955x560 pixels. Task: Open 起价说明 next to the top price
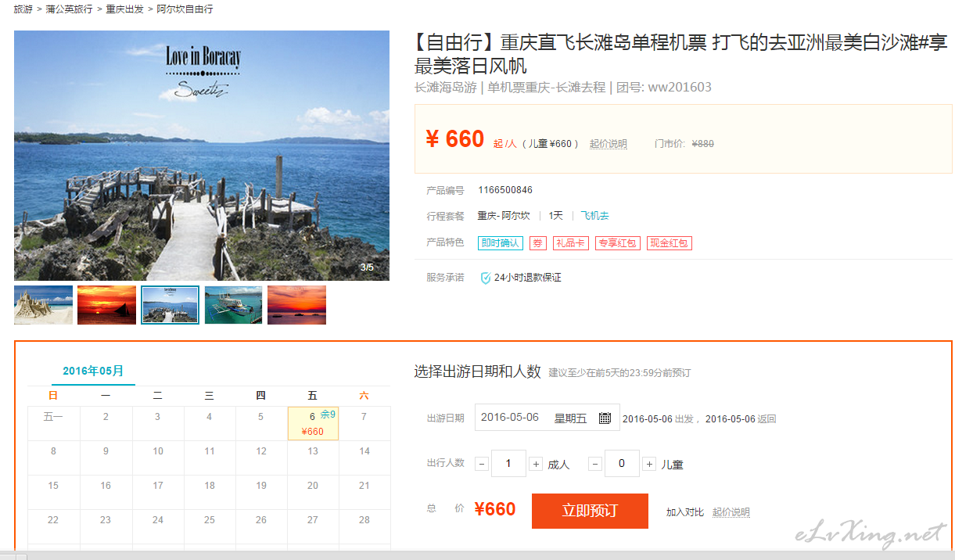tap(609, 144)
